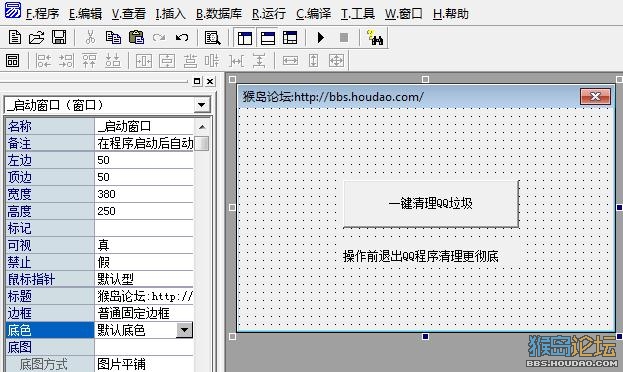623x372 pixels.
Task: Click the property list scroll-up arrow
Action: click(x=202, y=127)
